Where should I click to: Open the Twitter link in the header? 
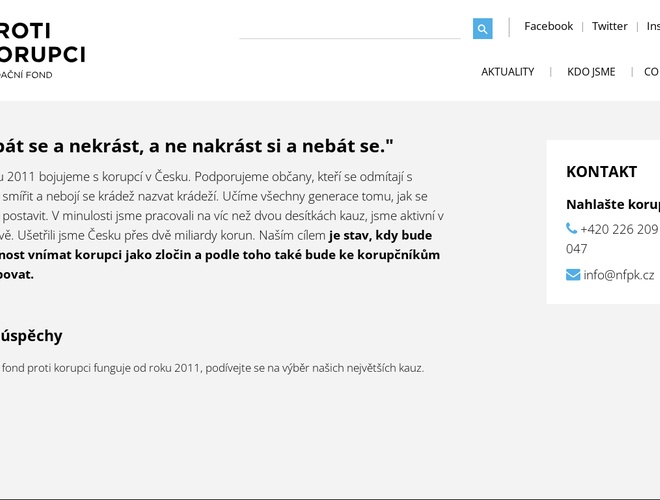(609, 26)
